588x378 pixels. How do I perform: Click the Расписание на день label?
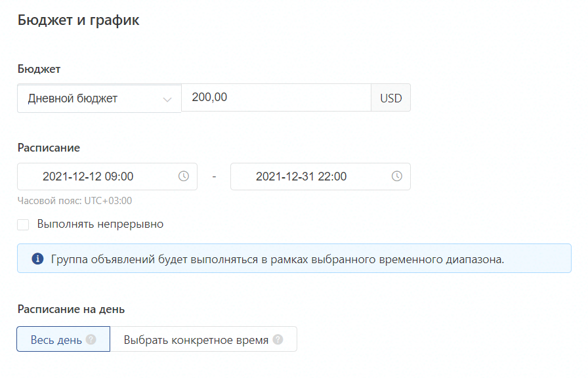[x=72, y=309]
